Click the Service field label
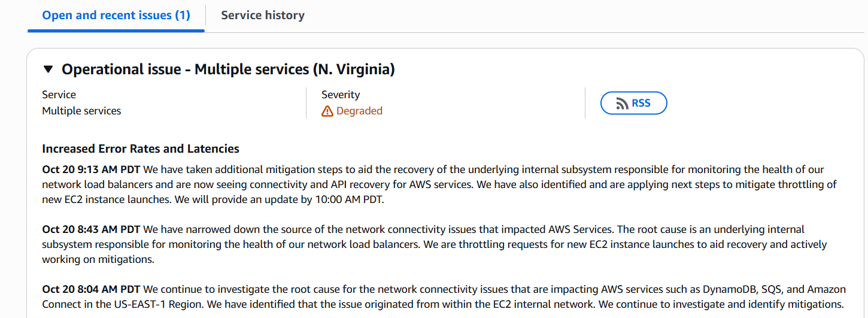This screenshot has width=868, height=318. [59, 95]
